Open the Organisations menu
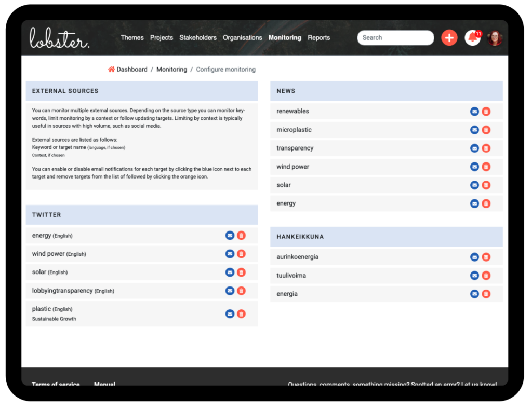This screenshot has width=532, height=410. click(x=242, y=37)
